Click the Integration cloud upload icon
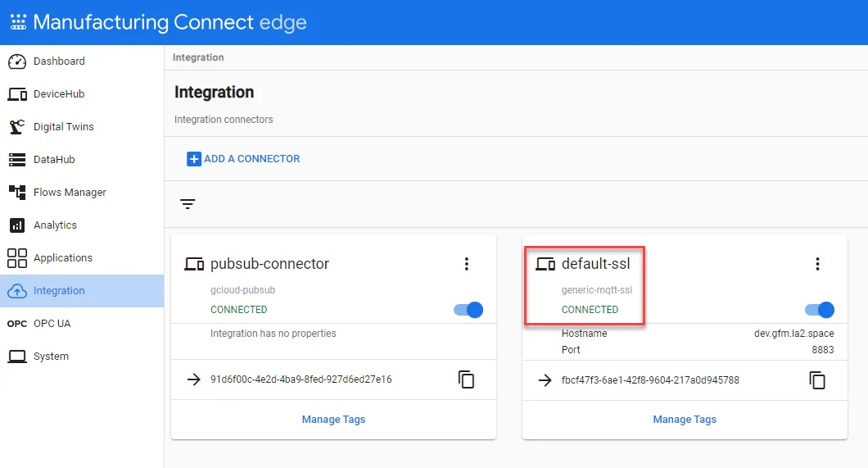This screenshot has height=468, width=868. [17, 291]
